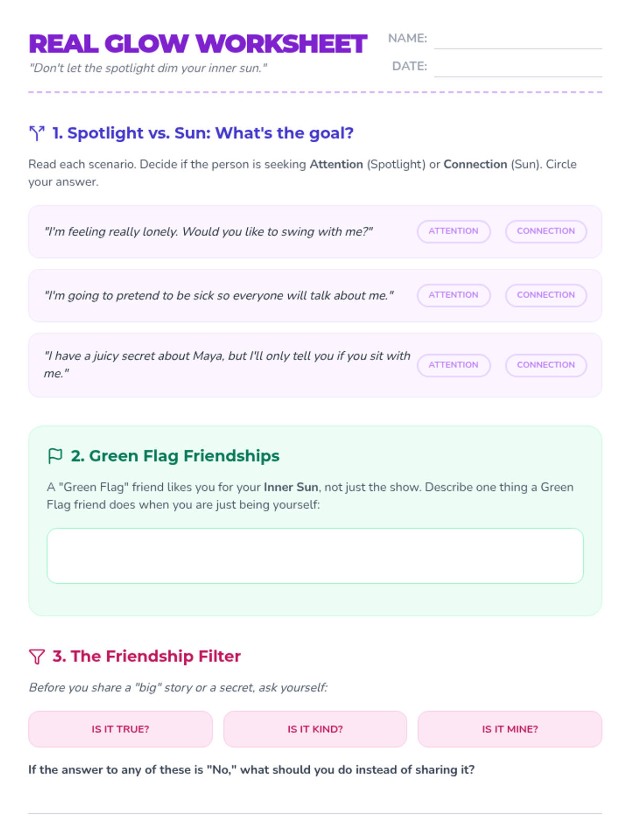Viewport: 630px width, 840px height.
Task: Click the funnel filter icon
Action: point(37,656)
